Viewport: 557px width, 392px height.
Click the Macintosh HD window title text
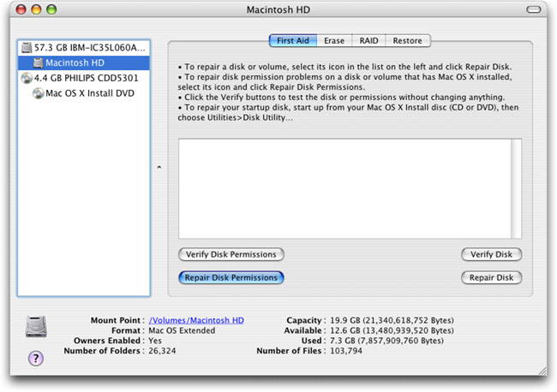click(x=278, y=9)
